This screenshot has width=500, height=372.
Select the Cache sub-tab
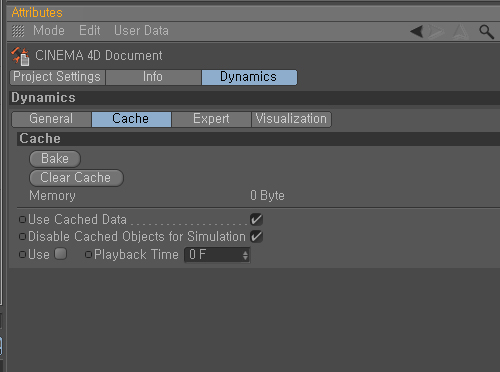131,119
